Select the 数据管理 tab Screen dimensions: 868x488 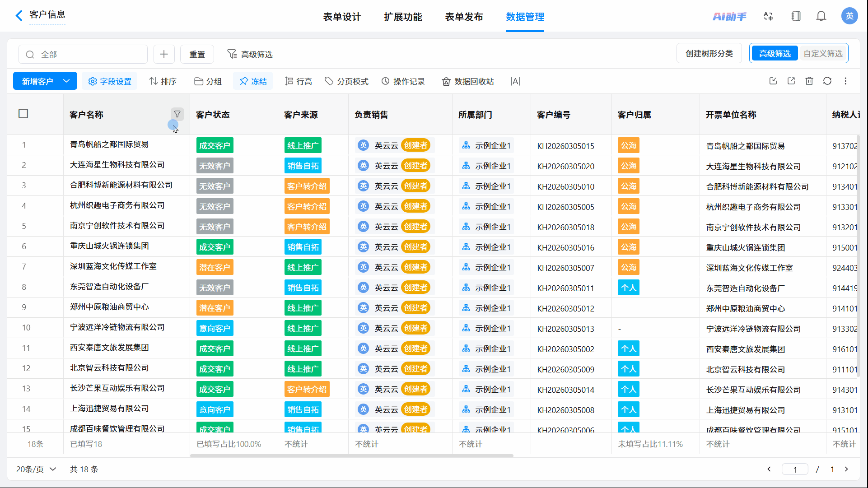525,17
